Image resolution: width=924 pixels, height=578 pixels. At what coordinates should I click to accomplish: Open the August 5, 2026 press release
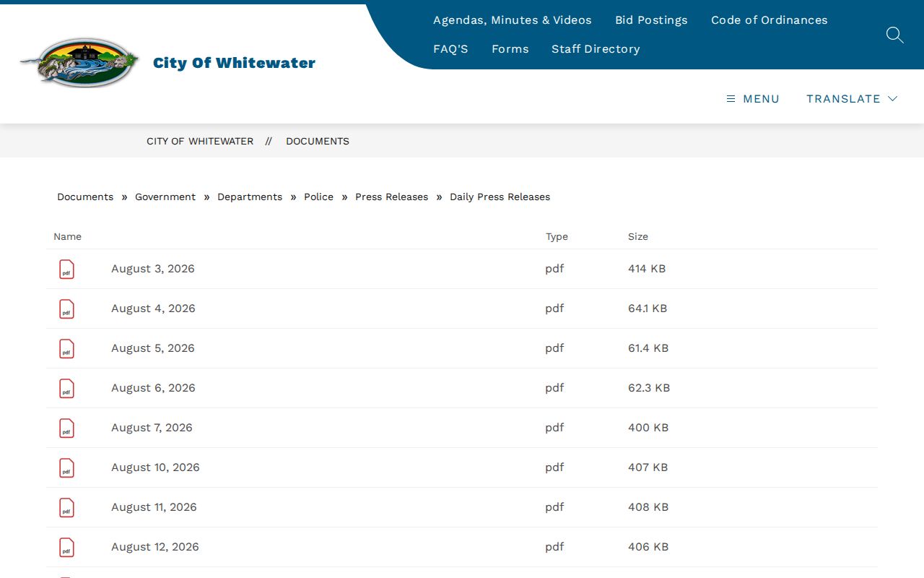[x=153, y=348]
